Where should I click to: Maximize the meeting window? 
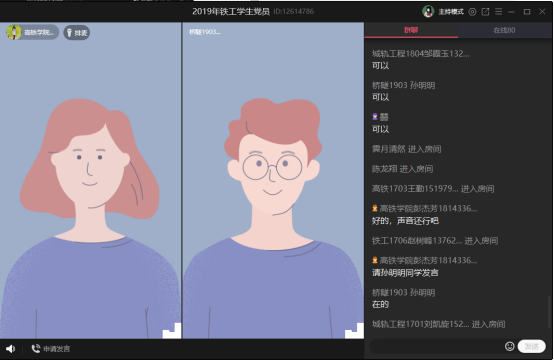[x=527, y=12]
